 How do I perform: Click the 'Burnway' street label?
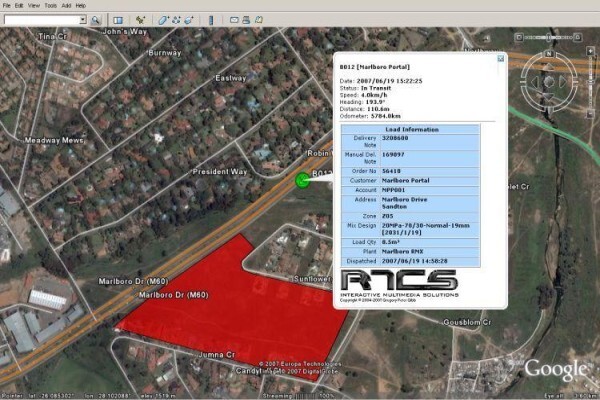[x=165, y=53]
